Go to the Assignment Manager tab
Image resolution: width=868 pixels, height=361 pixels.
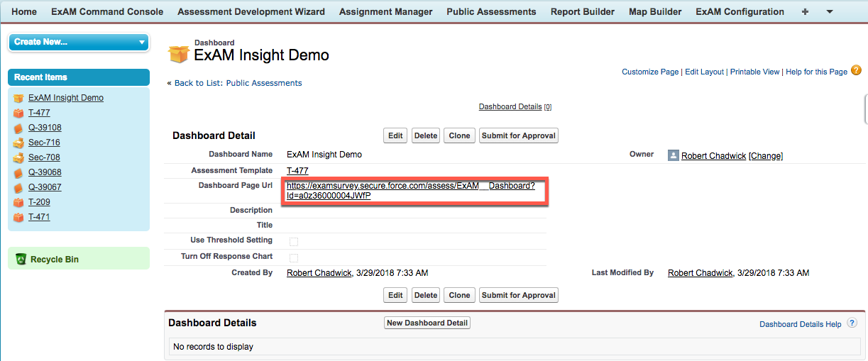tap(385, 12)
